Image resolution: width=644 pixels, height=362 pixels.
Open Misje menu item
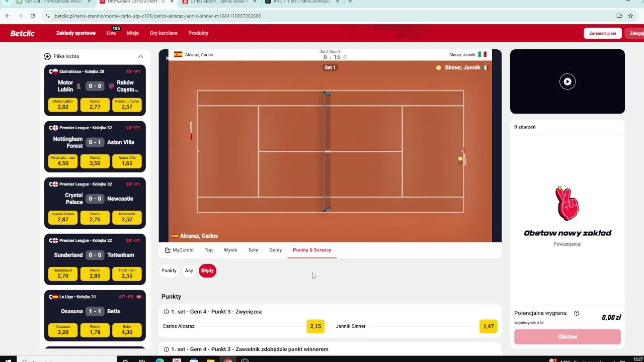[x=132, y=33]
